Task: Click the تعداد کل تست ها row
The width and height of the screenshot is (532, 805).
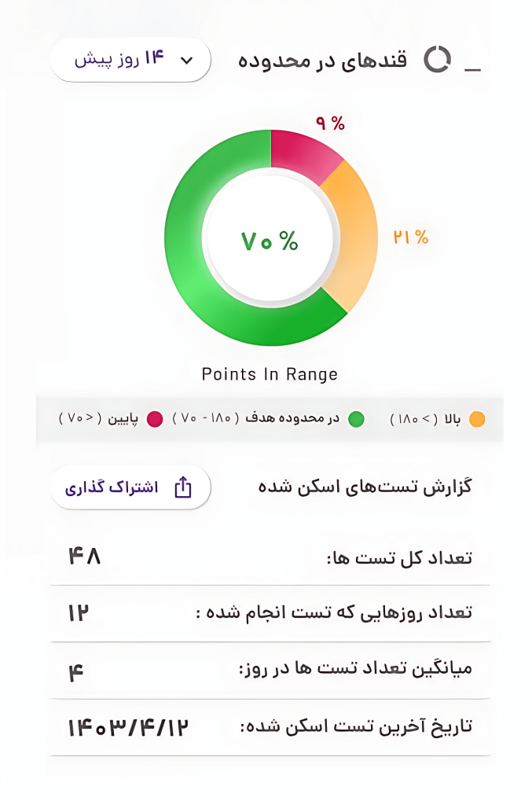Action: (270, 557)
